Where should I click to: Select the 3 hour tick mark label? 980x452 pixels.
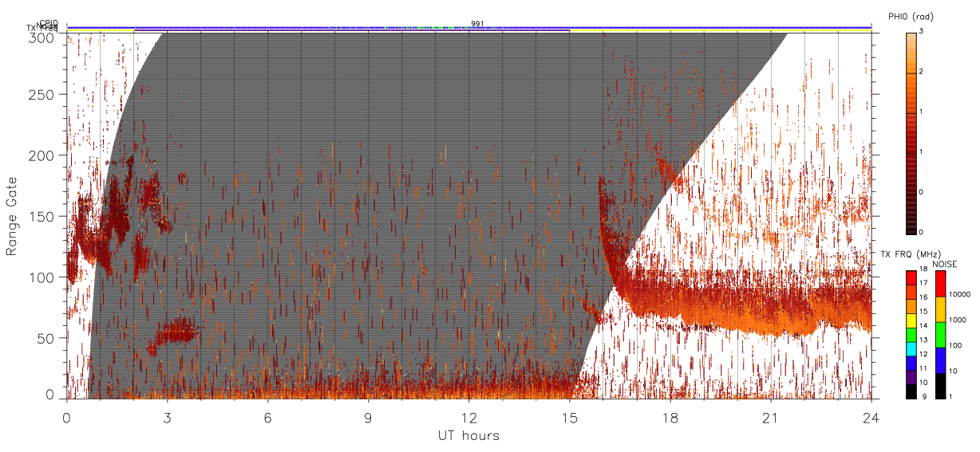(x=168, y=416)
